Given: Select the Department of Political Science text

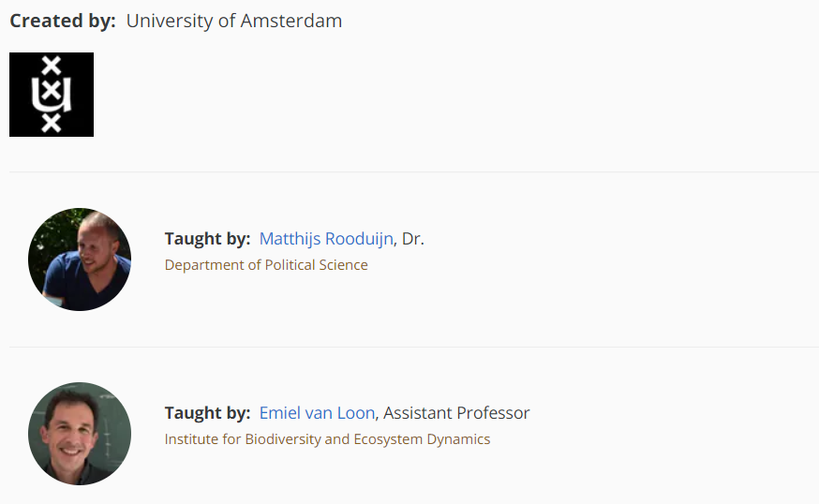Looking at the screenshot, I should coord(266,265).
